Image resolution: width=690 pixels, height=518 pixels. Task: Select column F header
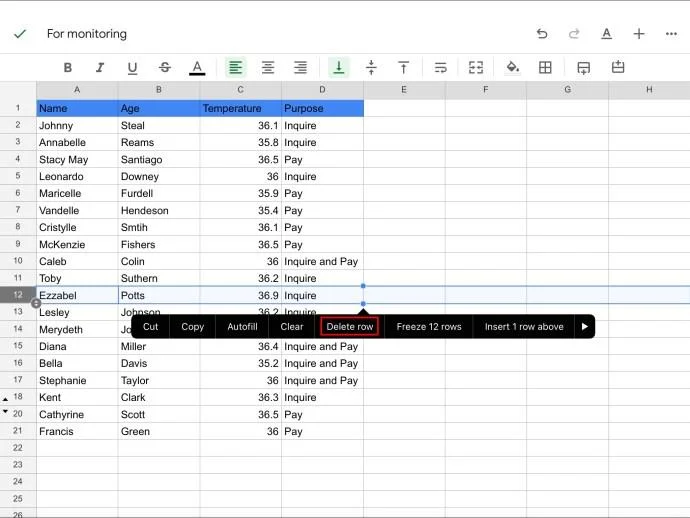486,90
